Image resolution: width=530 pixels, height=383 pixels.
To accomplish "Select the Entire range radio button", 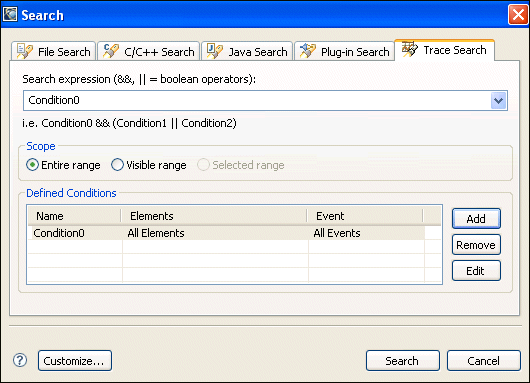I will point(32,165).
